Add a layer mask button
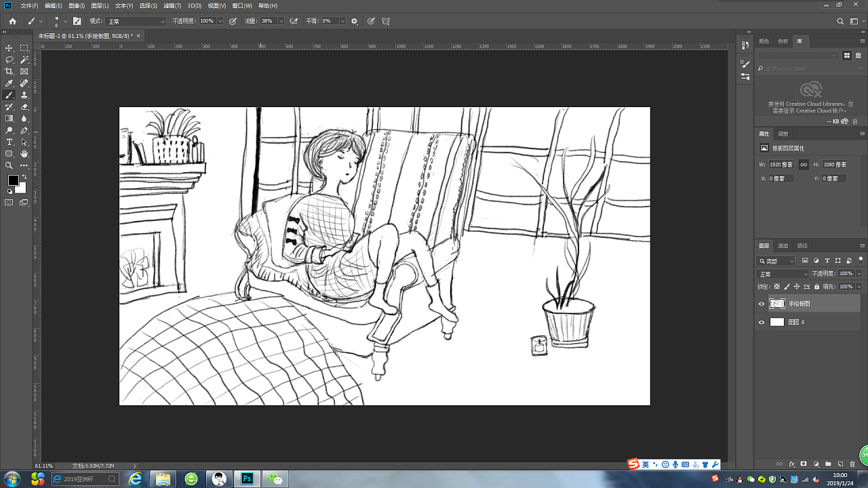This screenshot has height=488, width=868. tap(804, 464)
